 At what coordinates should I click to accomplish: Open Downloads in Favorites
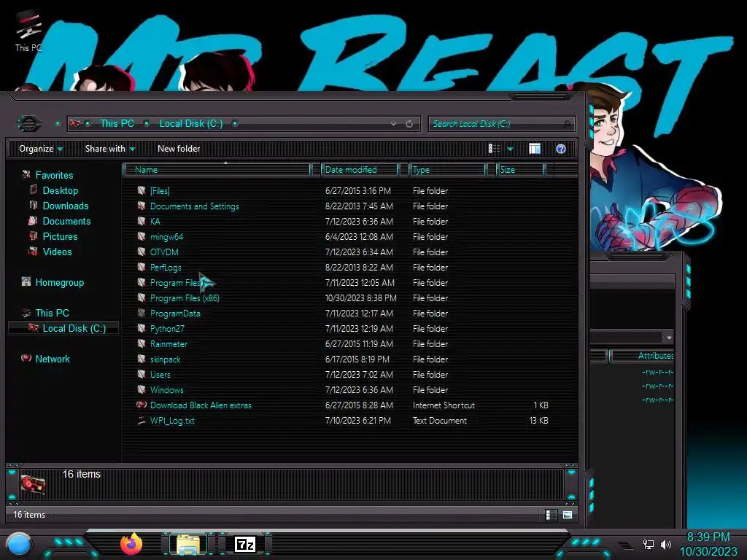pos(66,206)
